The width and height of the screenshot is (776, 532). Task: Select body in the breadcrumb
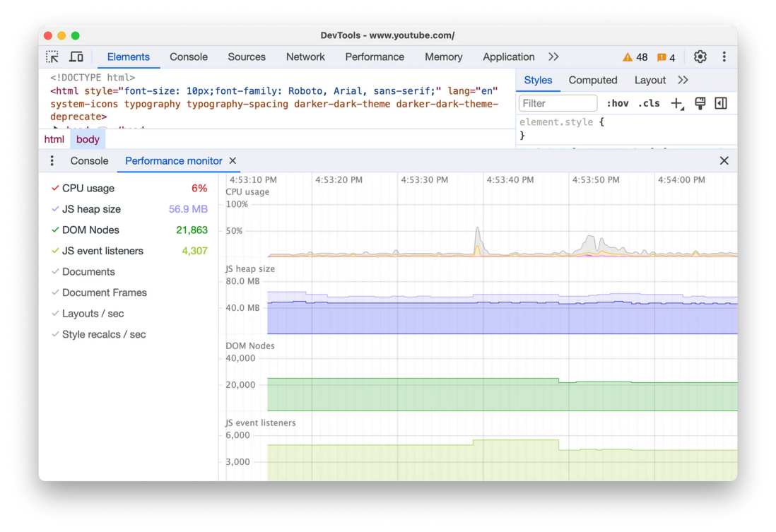[88, 140]
